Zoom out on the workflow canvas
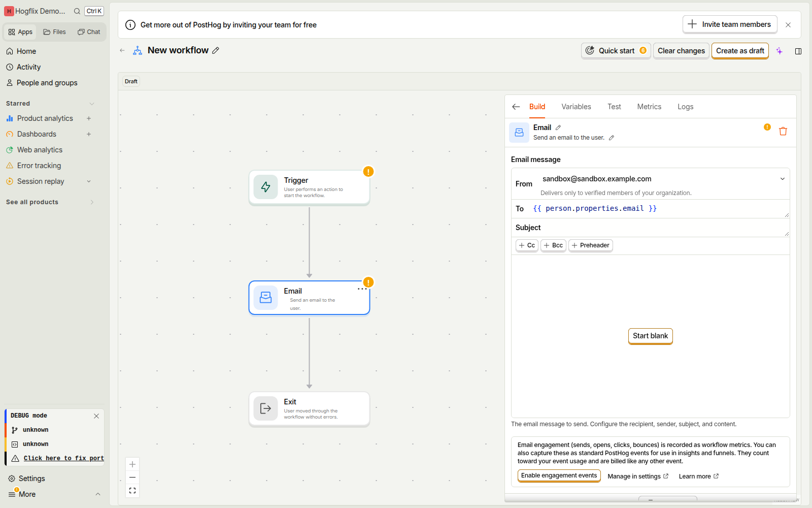The image size is (812, 508). [x=132, y=478]
